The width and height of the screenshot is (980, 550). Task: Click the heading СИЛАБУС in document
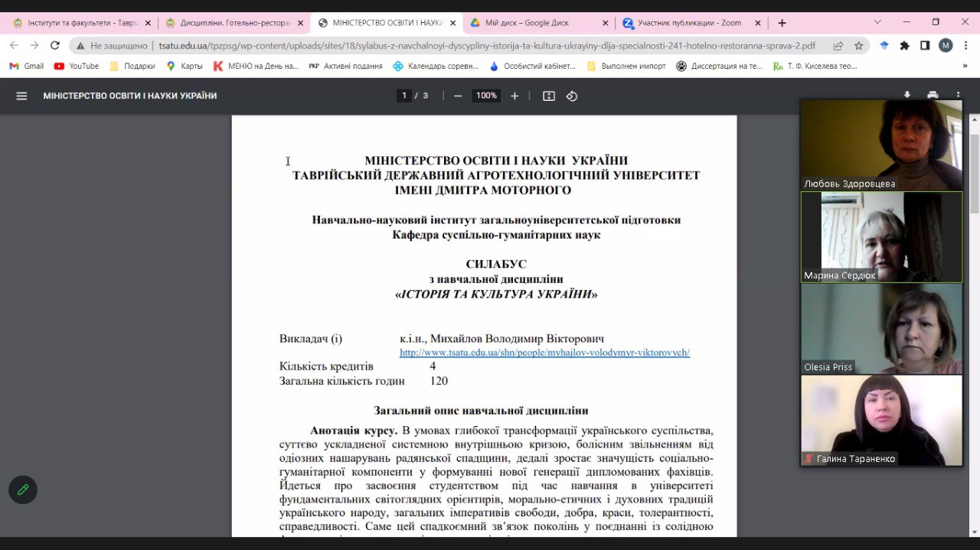coord(496,265)
